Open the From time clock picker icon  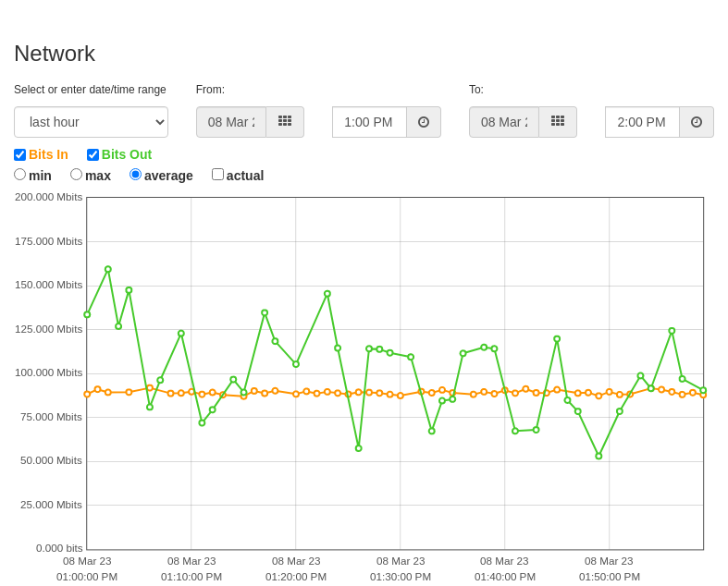click(424, 122)
